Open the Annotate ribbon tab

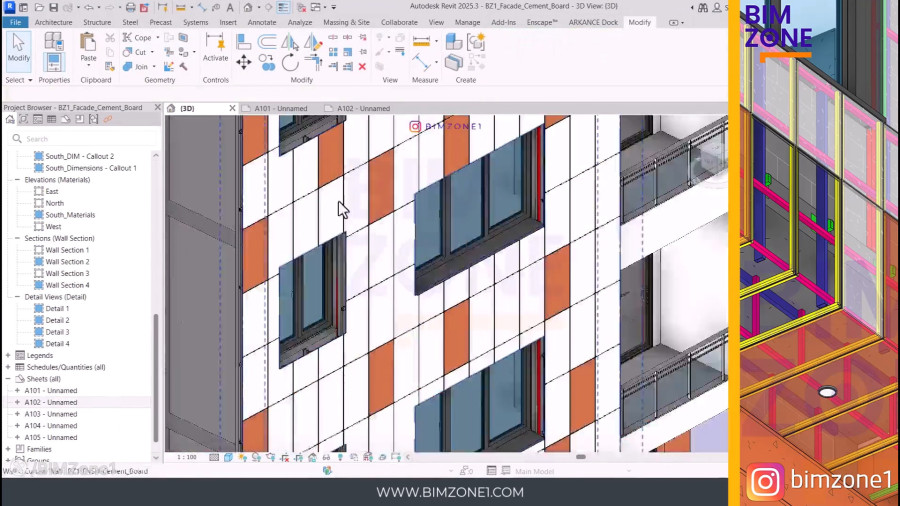pos(262,22)
